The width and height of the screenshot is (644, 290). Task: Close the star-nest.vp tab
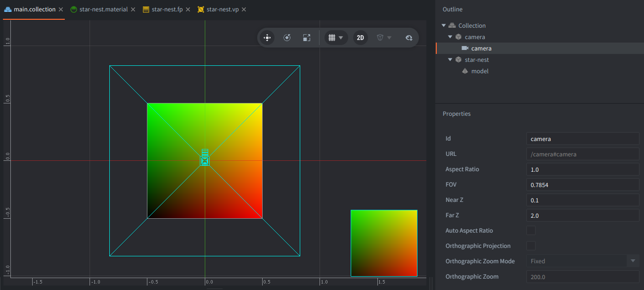click(x=243, y=9)
